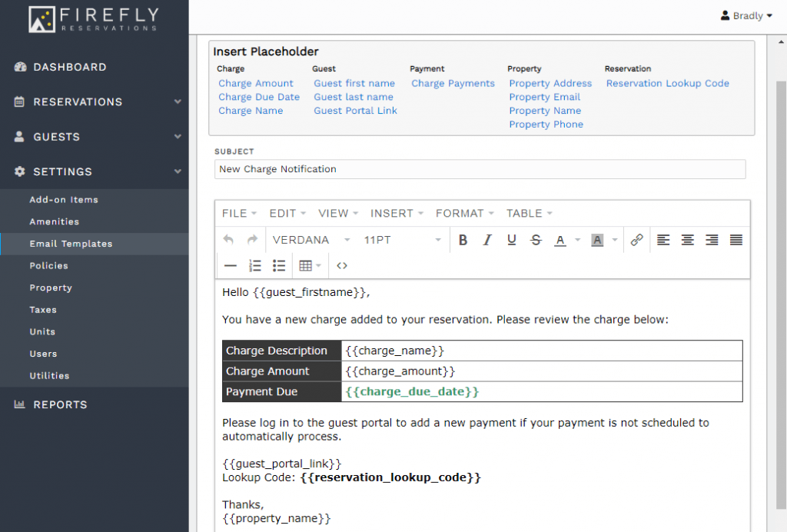787x532 pixels.
Task: Apply strikethrough formatting
Action: 536,240
